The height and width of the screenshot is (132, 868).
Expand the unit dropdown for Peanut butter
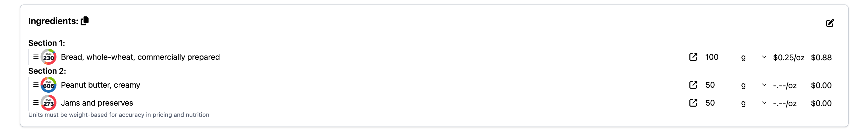click(x=764, y=85)
